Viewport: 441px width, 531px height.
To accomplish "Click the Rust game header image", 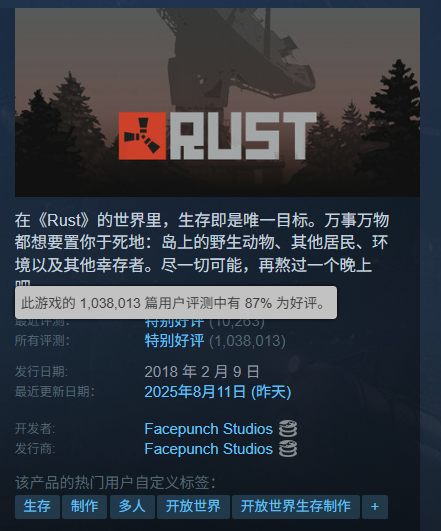I will 217,102.
